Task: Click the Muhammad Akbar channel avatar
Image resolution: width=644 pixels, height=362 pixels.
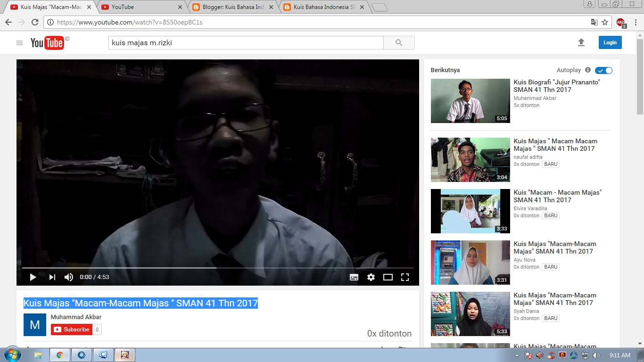Action: (x=35, y=325)
